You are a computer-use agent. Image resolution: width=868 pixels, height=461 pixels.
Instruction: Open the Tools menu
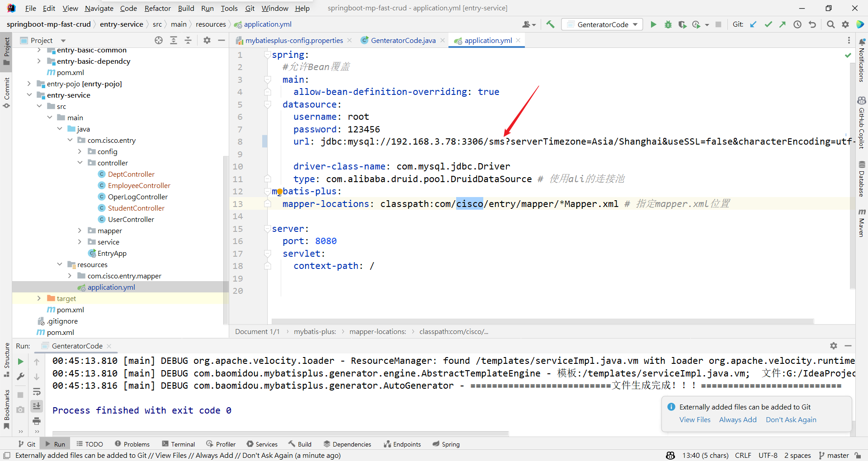click(x=229, y=8)
